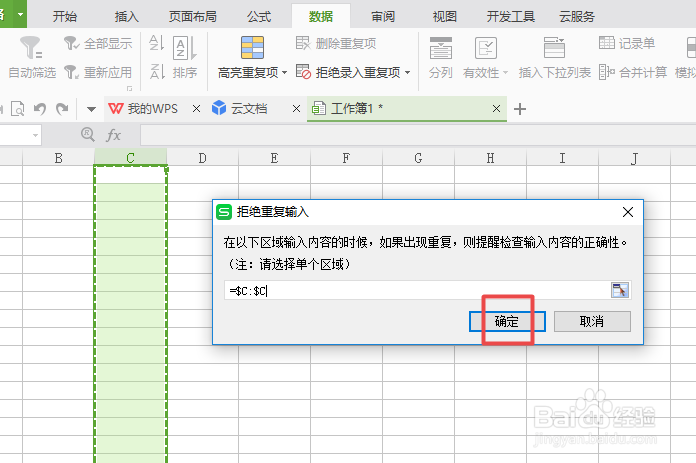Select column G header
This screenshot has height=463, width=696.
click(x=418, y=158)
